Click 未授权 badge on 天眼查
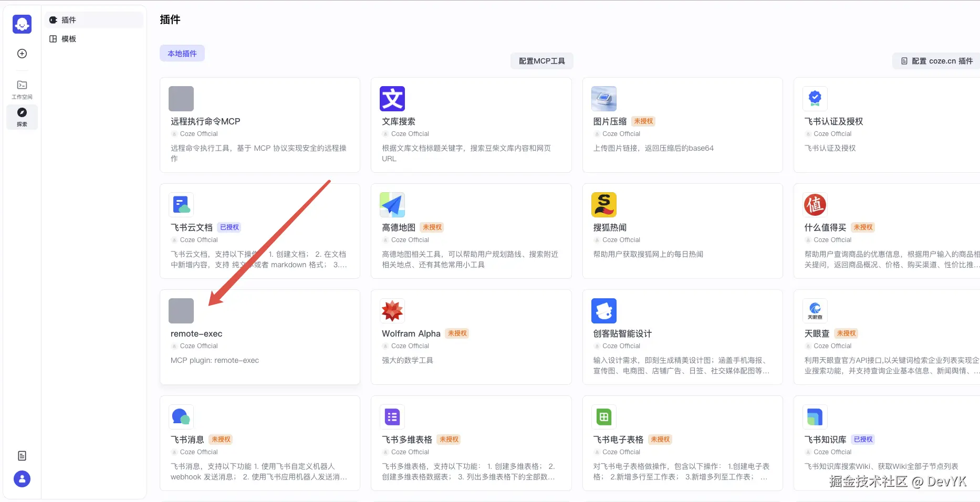Screen dimensions: 980x502 [846, 333]
